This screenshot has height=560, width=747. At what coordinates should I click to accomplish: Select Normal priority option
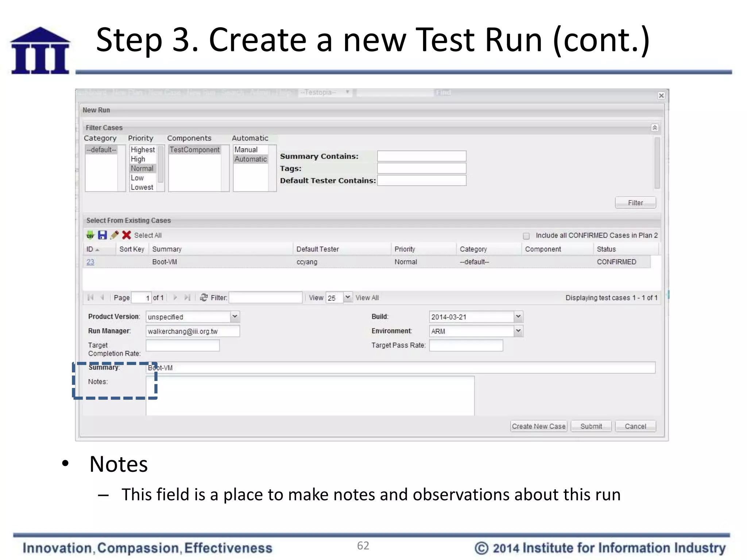[x=143, y=168]
